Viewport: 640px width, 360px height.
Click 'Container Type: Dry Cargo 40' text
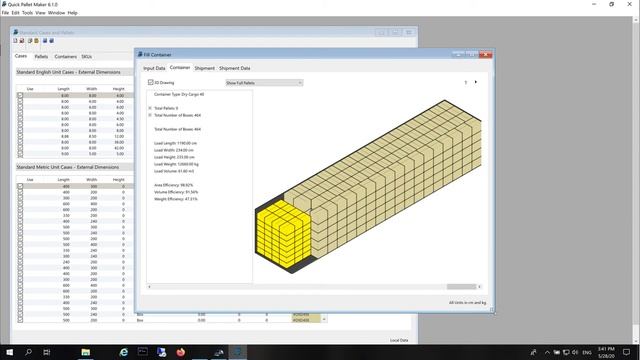(179, 94)
